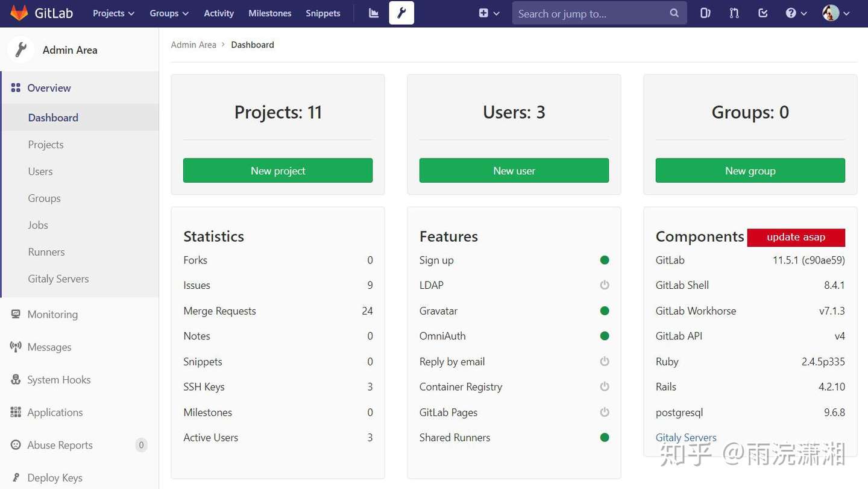Open the Activity menu item
The width and height of the screenshot is (868, 489).
coord(219,13)
